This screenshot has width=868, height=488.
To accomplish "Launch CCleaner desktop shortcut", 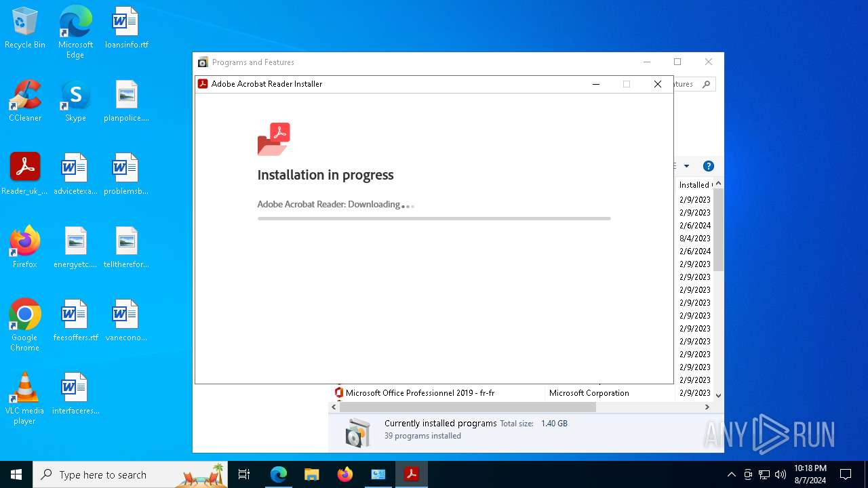I will click(x=25, y=102).
